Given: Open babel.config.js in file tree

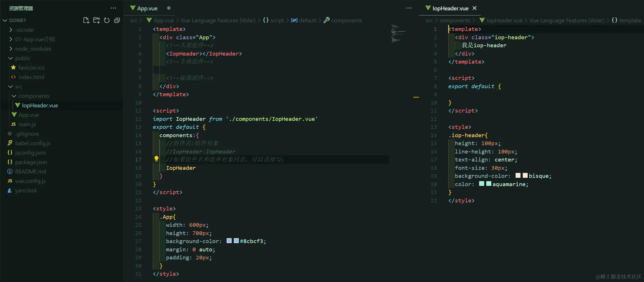Looking at the screenshot, I should tap(33, 143).
